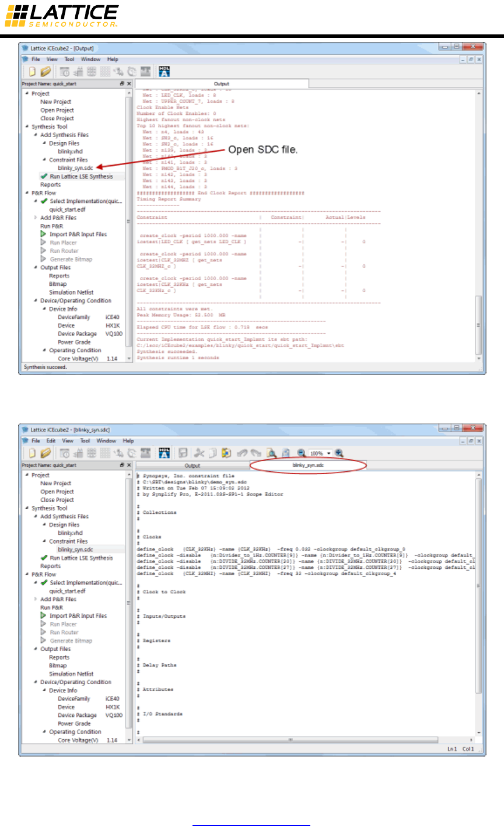Click Open Project folder icon in Output window toolbar
Image resolution: width=504 pixels, height=826 pixels.
coord(45,72)
